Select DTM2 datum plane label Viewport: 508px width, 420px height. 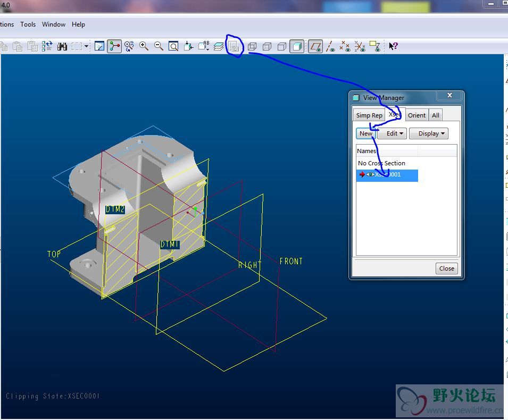click(115, 209)
